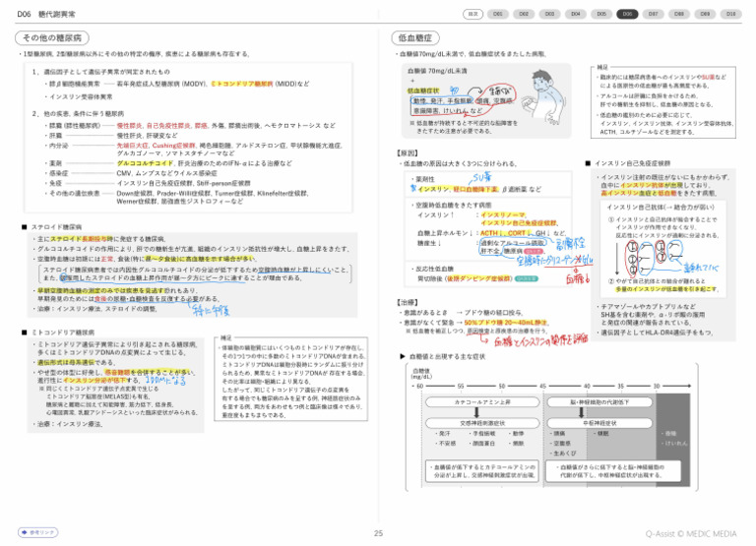Click the 反応性低血糖 cause entry
The image size is (756, 546).
tap(434, 269)
